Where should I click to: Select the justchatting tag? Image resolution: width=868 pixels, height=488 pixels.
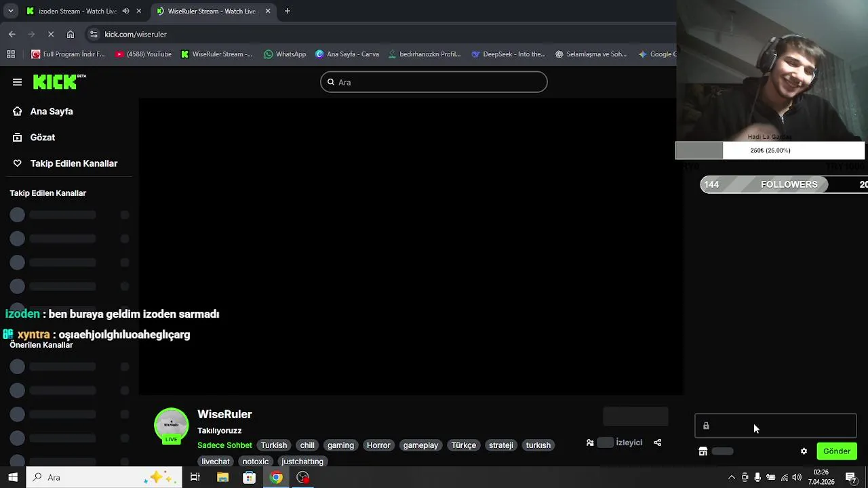(302, 462)
